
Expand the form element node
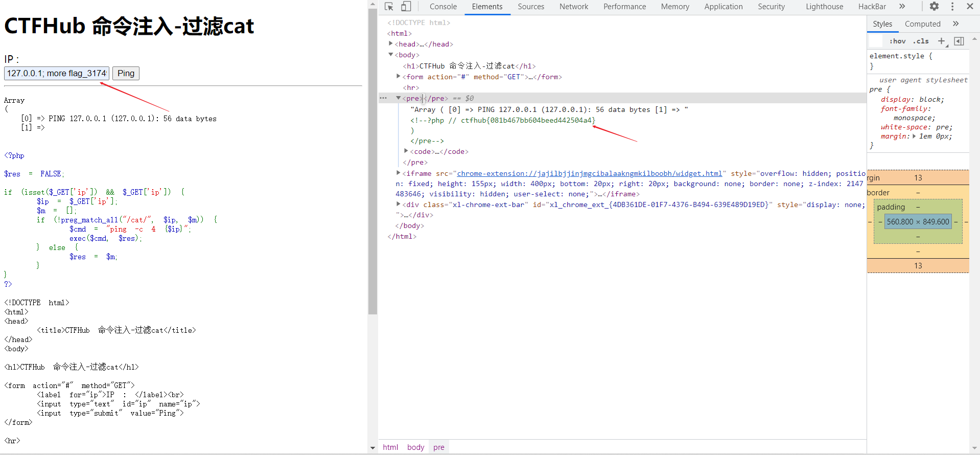click(x=399, y=77)
